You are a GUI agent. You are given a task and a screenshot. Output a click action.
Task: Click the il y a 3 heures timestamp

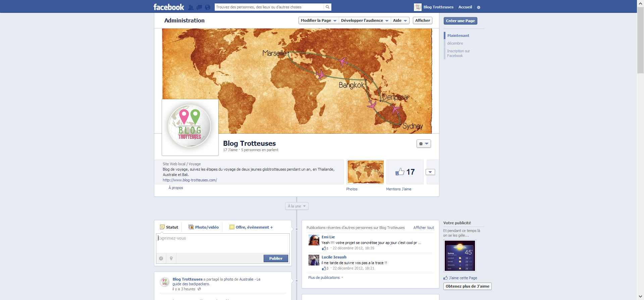184,289
